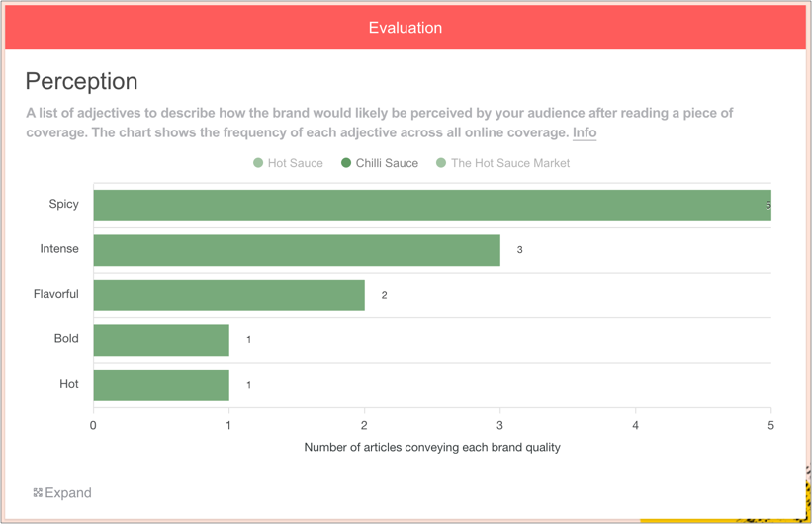Click the Chilli Sauce legend color dot
This screenshot has width=812, height=524.
point(346,163)
